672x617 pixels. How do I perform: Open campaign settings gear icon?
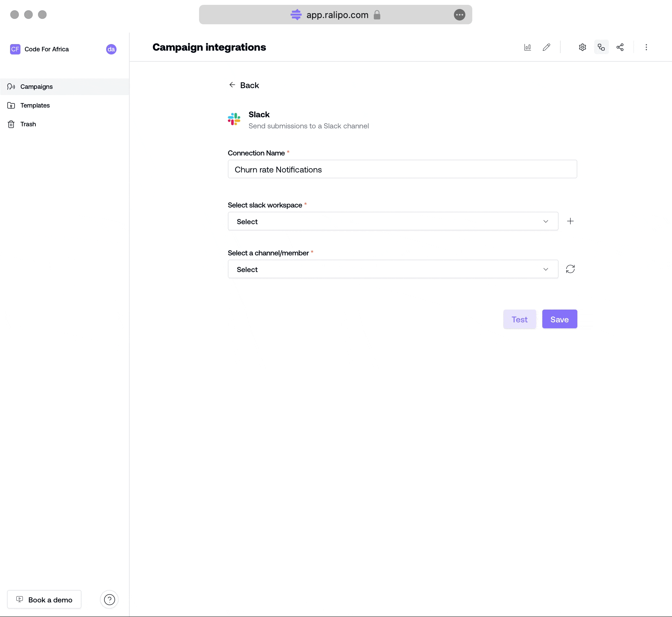(x=583, y=47)
